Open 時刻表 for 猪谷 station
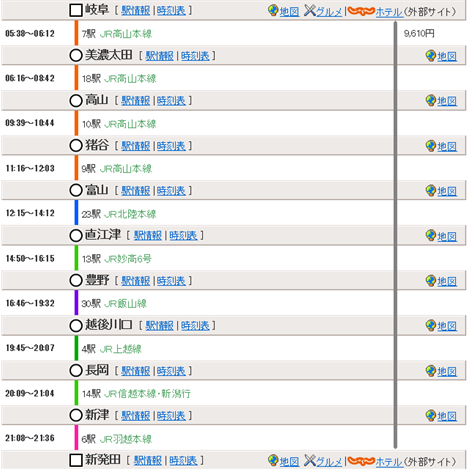 [171, 146]
